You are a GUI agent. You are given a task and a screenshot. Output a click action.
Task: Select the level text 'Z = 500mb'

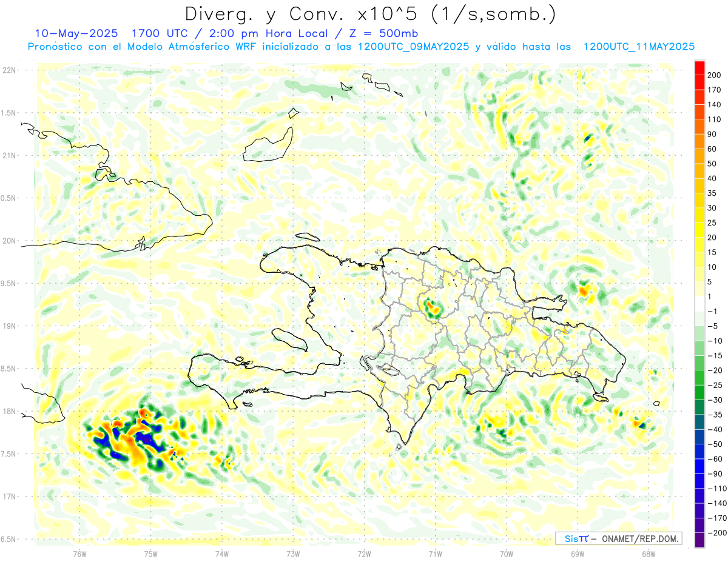[382, 33]
